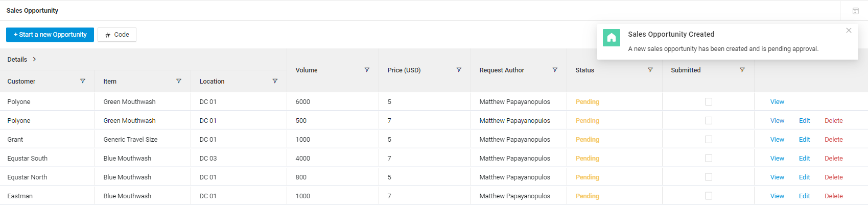Click the Code button
This screenshot has height=210, width=868.
117,35
